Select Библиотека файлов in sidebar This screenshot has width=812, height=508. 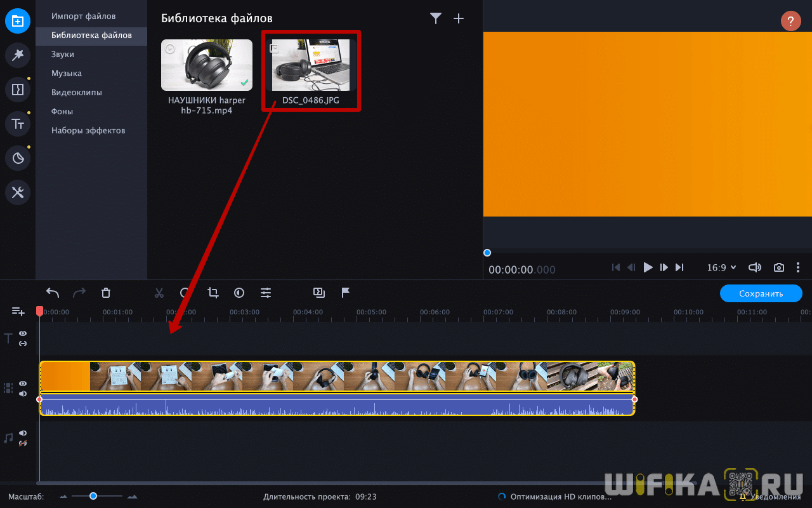91,35
